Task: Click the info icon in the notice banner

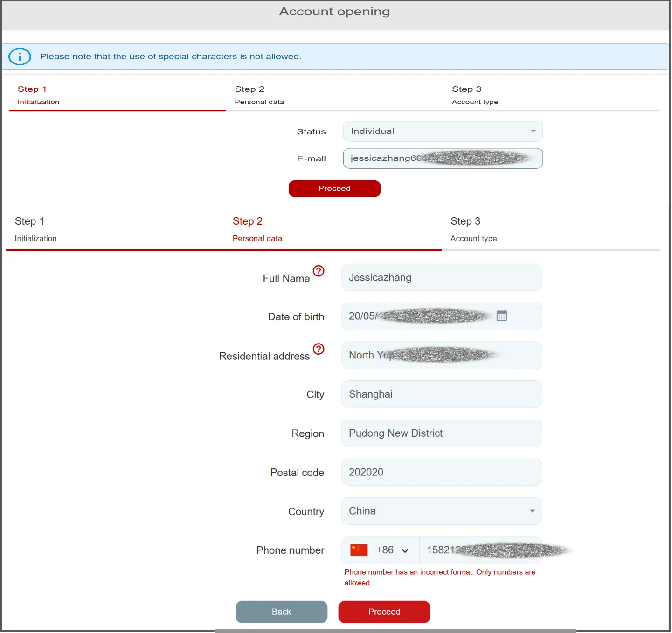Action: click(20, 57)
